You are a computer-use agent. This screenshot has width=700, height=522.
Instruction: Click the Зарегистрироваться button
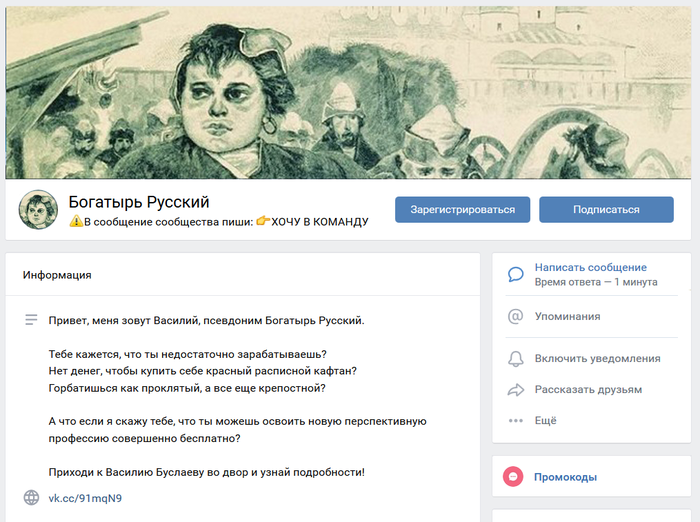point(462,209)
